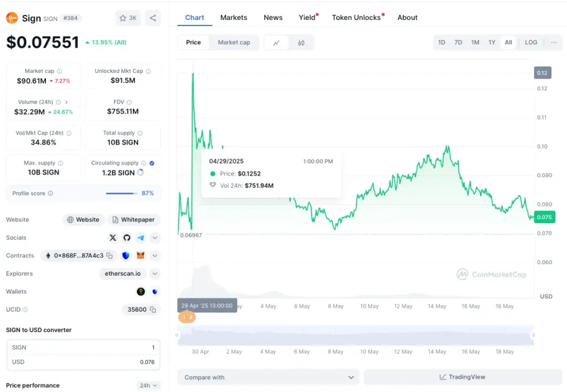Open the About tab
Image resolution: width=567 pixels, height=392 pixels.
click(x=408, y=17)
